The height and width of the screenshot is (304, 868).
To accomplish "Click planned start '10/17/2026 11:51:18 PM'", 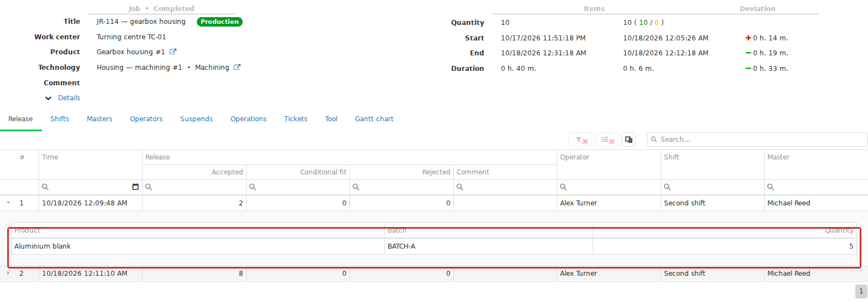I will pyautogui.click(x=543, y=38).
